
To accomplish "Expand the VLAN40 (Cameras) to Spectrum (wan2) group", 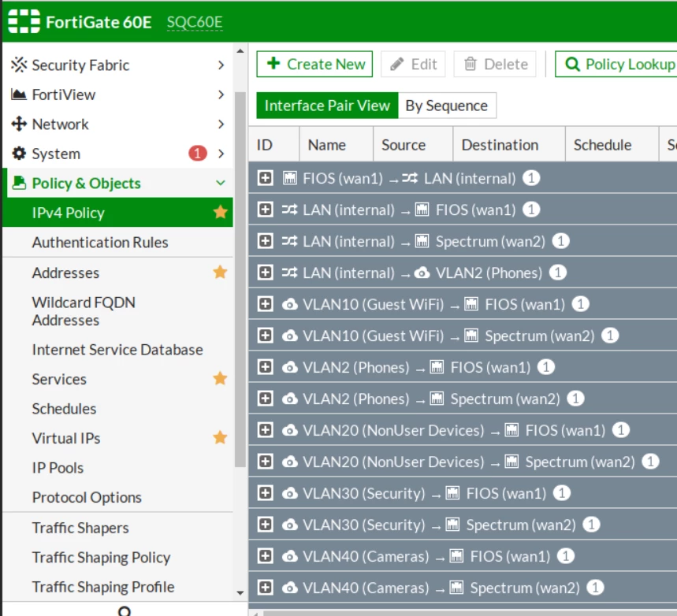I will pyautogui.click(x=265, y=587).
